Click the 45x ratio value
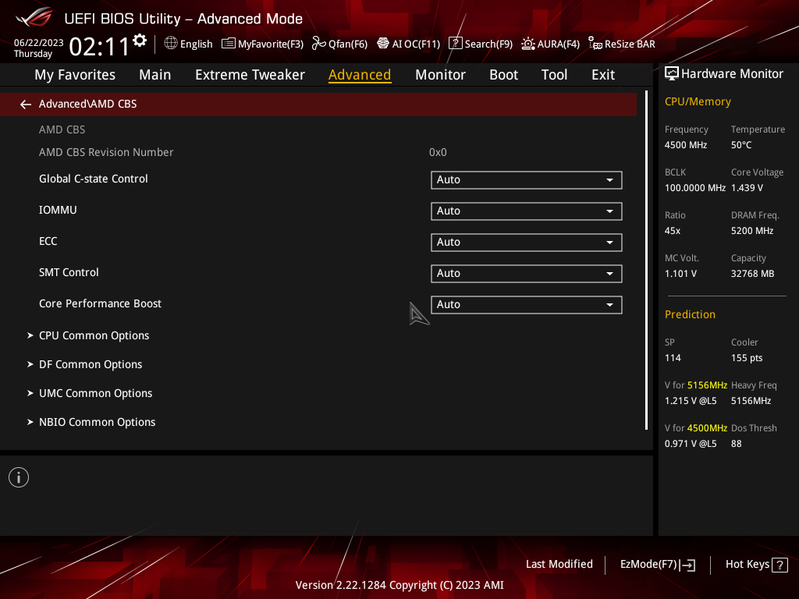 click(672, 231)
